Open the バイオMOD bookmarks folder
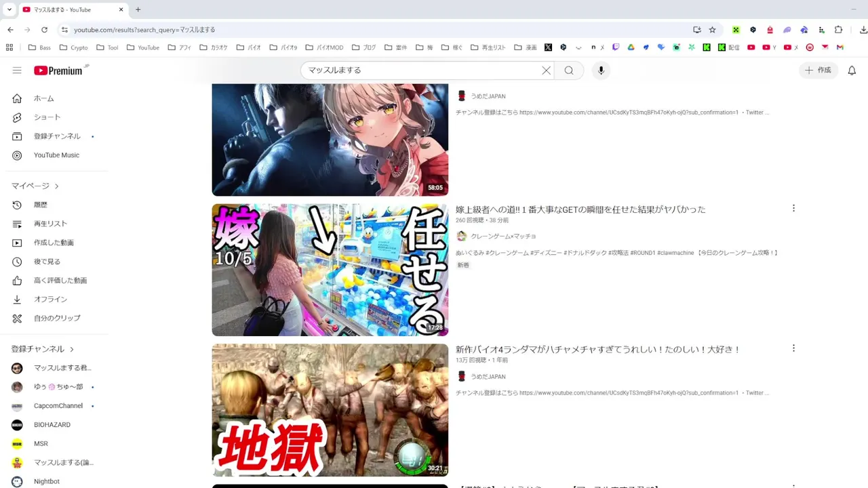This screenshot has height=488, width=868. pyautogui.click(x=324, y=47)
